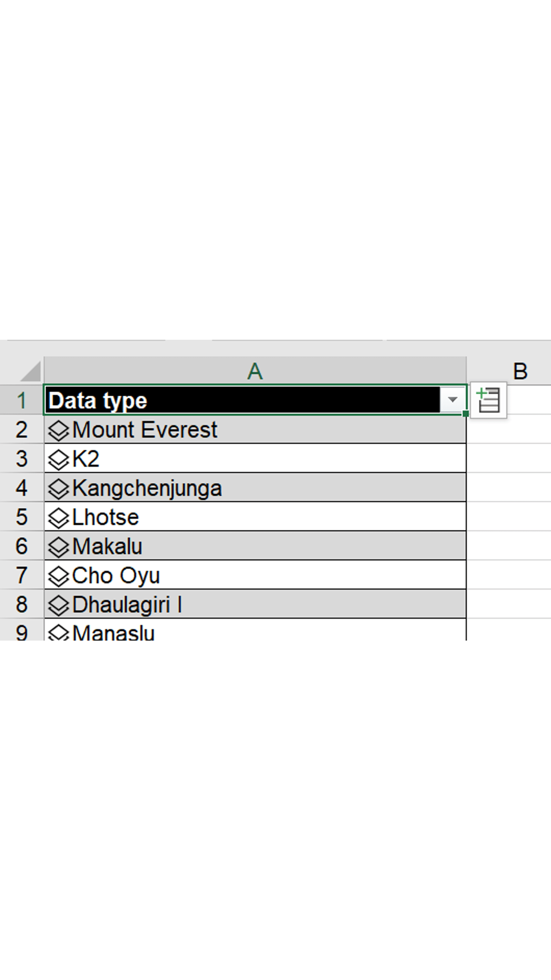The width and height of the screenshot is (551, 980).
Task: Click the Makalu data type icon
Action: pos(59,547)
